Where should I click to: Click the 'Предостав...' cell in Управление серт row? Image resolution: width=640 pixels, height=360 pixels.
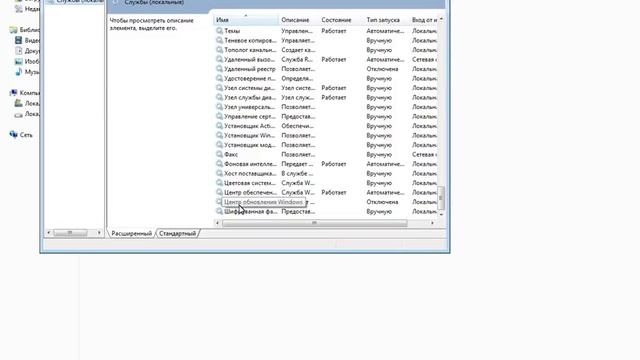tap(298, 116)
